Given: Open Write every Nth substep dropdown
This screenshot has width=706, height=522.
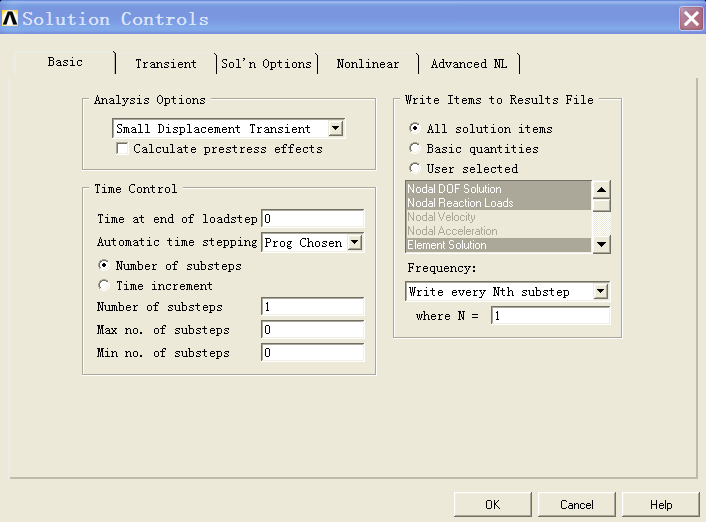Looking at the screenshot, I should click(600, 292).
